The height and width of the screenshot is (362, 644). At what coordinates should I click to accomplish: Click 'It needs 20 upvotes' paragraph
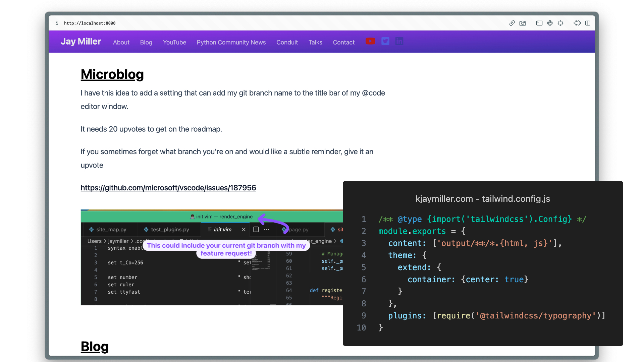[151, 129]
